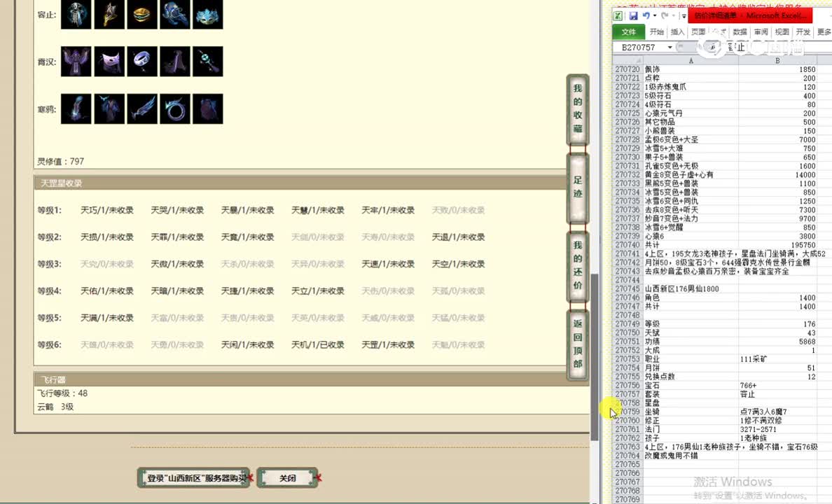Click the 天满/1/未收录 entry
This screenshot has height=504, width=832.
pos(107,318)
